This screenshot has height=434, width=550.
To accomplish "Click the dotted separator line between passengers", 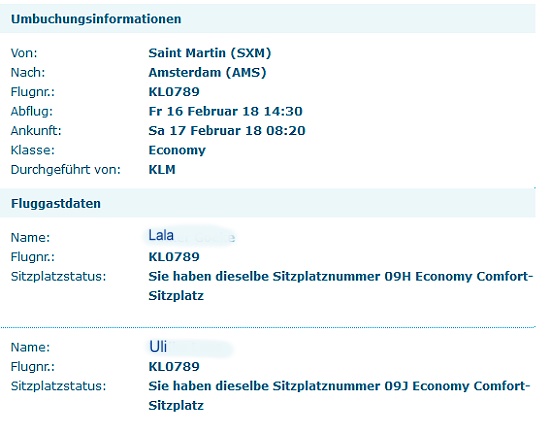I will point(268,327).
